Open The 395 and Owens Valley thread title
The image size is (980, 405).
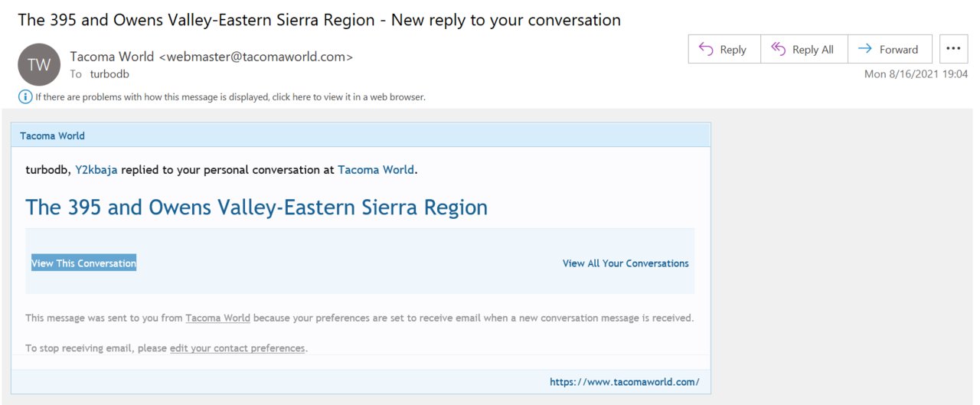(x=256, y=207)
